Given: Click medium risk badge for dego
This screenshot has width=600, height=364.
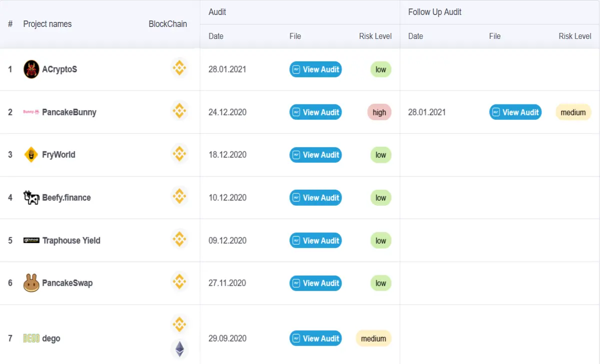Looking at the screenshot, I should coord(373,339).
